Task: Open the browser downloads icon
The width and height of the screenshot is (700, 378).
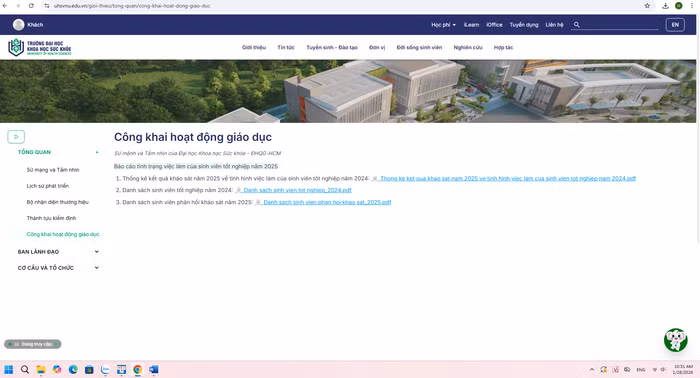Action: (x=665, y=6)
